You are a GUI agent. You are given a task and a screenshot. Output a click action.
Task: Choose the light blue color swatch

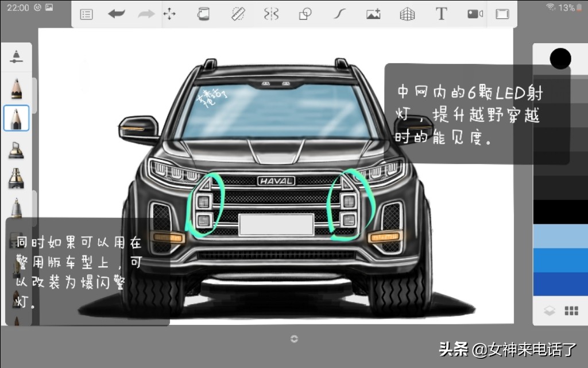pos(560,236)
